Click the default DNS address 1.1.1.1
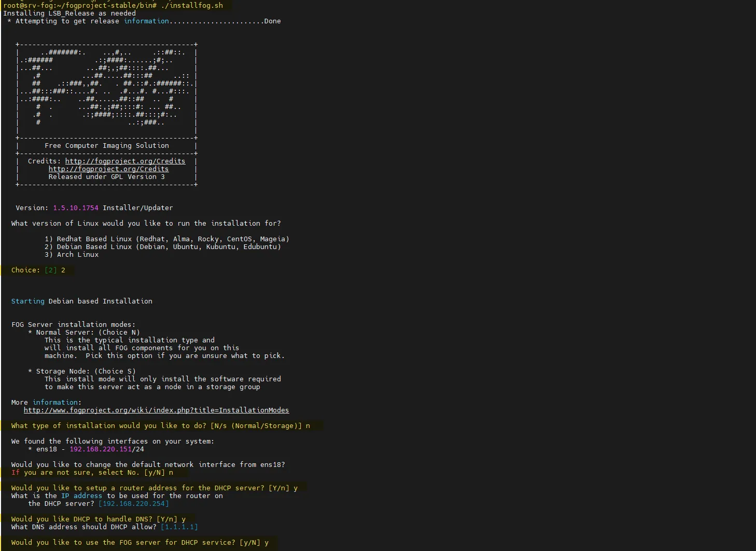This screenshot has width=756, height=551. 179,527
